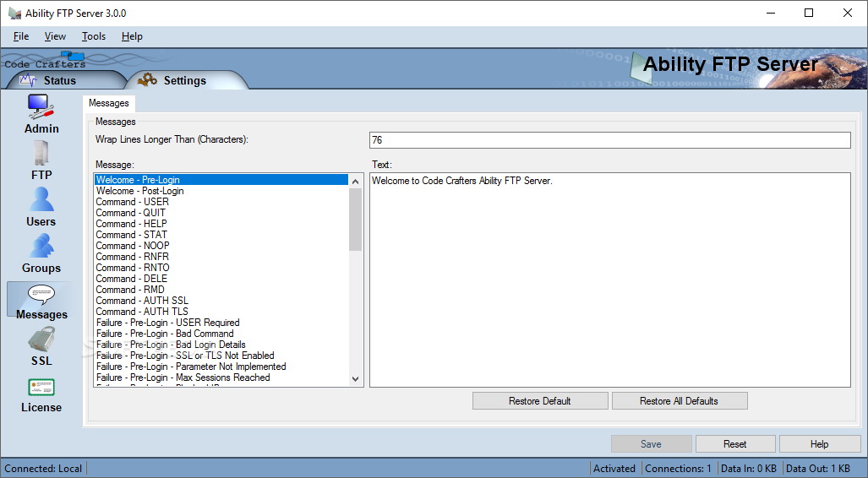The width and height of the screenshot is (868, 478).
Task: Open the Tools menu
Action: 94,36
